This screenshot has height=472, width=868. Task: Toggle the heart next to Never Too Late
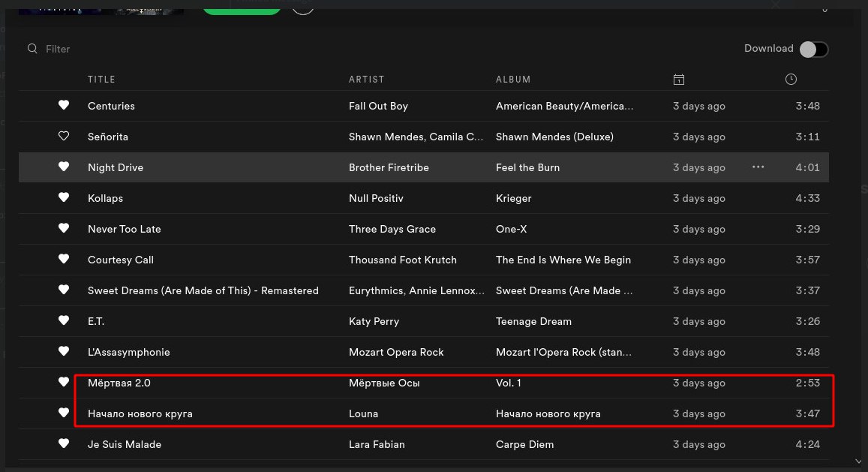tap(64, 228)
